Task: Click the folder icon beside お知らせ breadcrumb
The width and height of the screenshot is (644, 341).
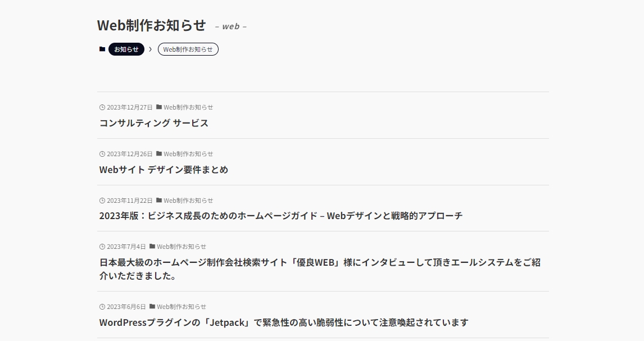Action: coord(102,49)
